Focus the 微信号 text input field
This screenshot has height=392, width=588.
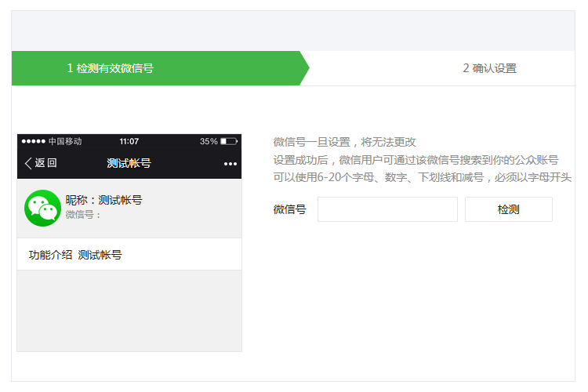387,209
